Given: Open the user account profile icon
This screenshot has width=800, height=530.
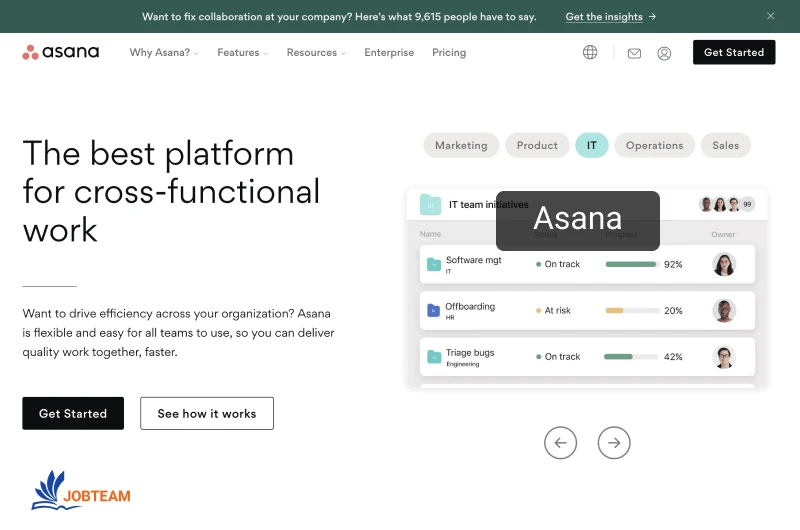Looking at the screenshot, I should (664, 53).
